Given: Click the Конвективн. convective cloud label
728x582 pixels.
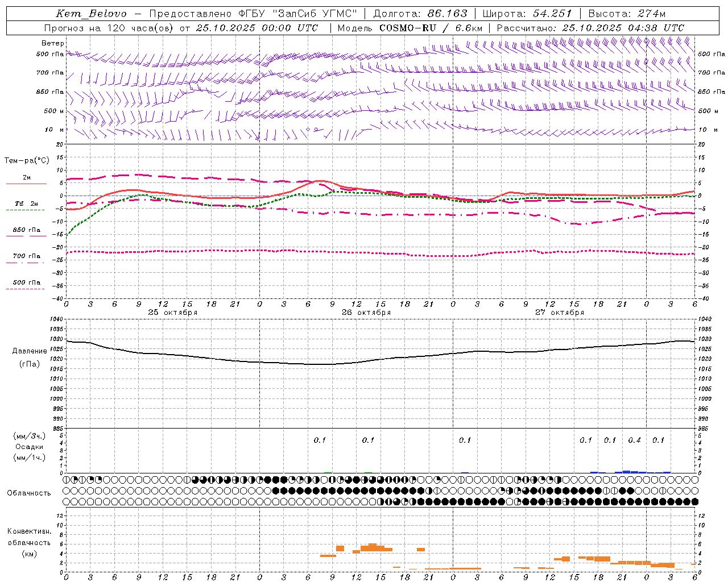Looking at the screenshot, I should tap(29, 531).
